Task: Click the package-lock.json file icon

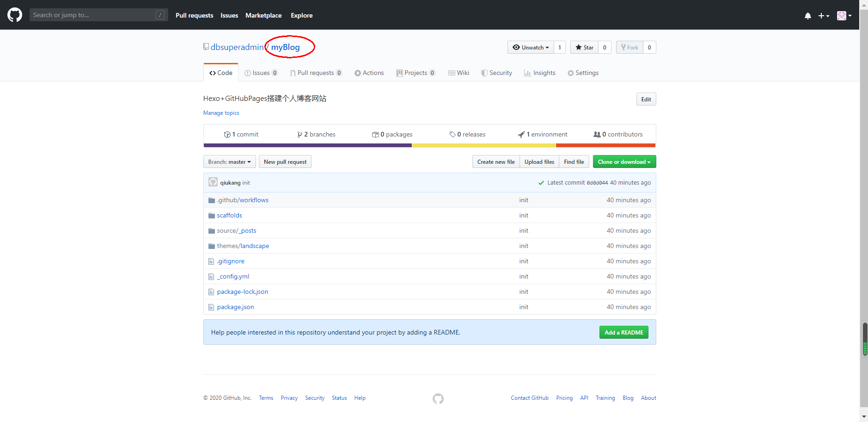Action: (211, 292)
